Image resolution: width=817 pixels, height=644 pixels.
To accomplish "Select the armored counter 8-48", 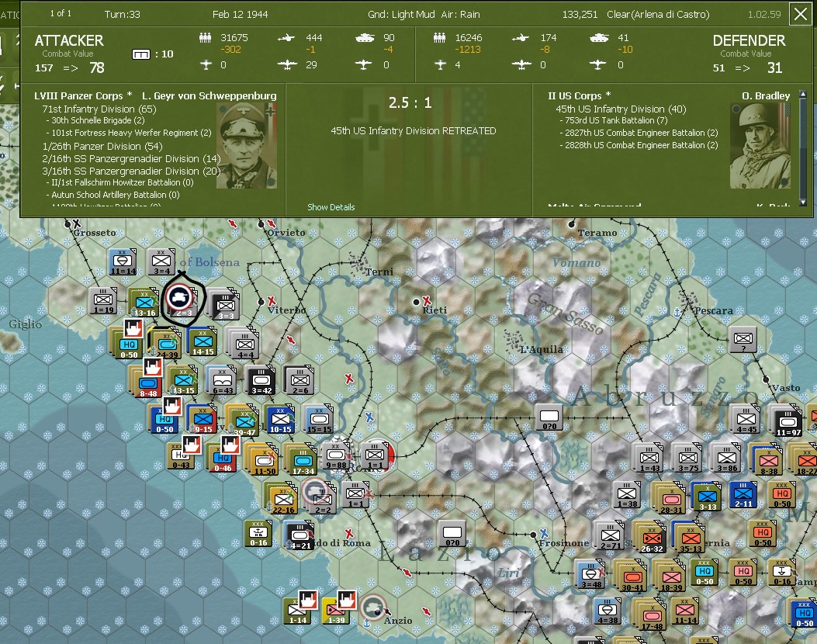I will click(x=147, y=384).
